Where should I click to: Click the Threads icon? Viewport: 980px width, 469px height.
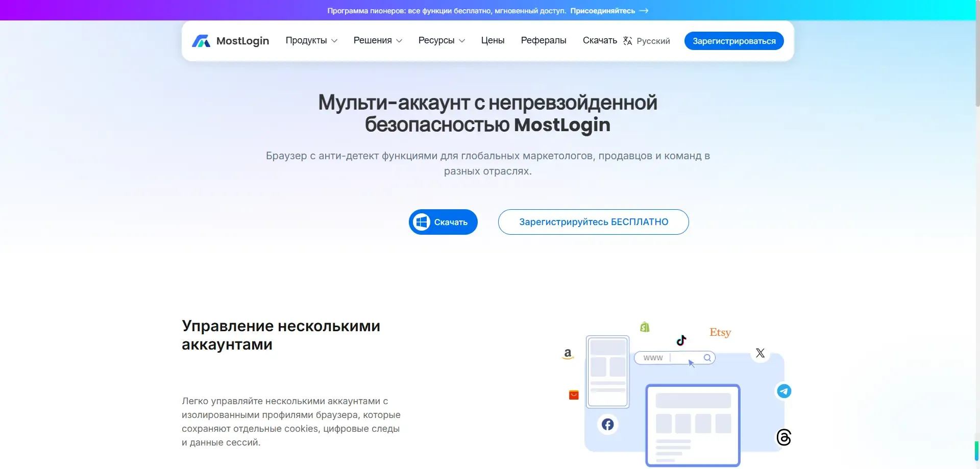(x=783, y=437)
